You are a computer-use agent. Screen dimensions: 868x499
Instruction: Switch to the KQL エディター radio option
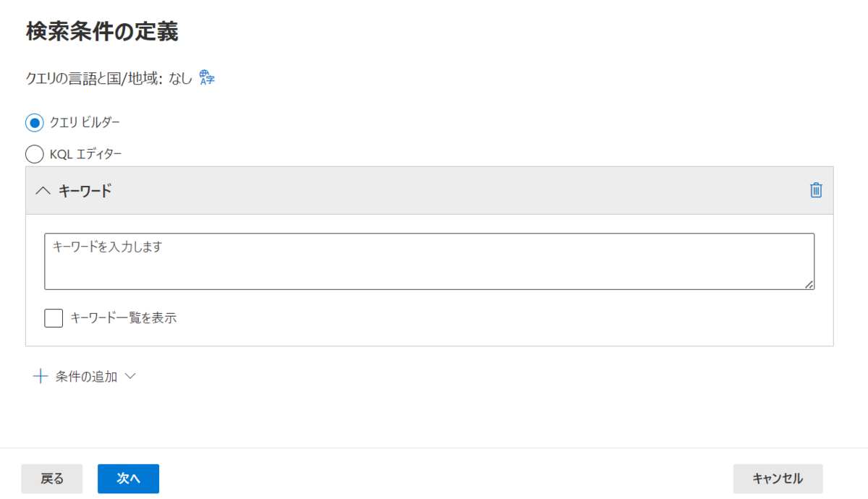[x=35, y=154]
